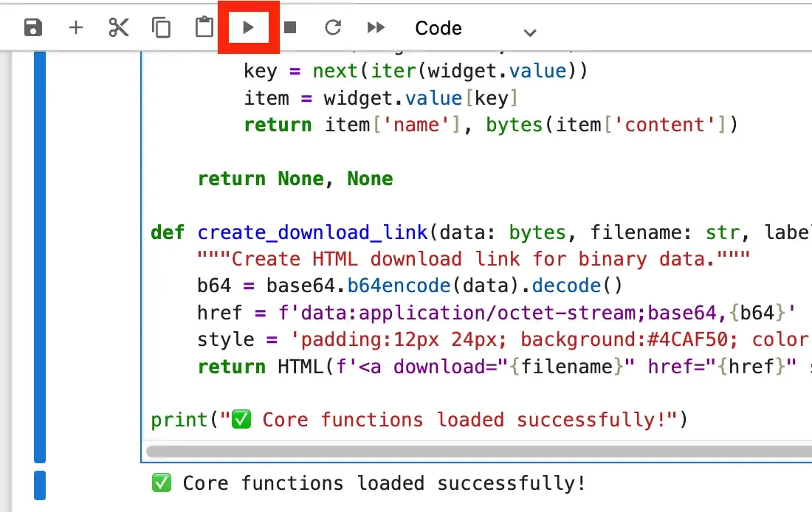Click the 'b64 = base64.b64encode' line

click(x=410, y=286)
